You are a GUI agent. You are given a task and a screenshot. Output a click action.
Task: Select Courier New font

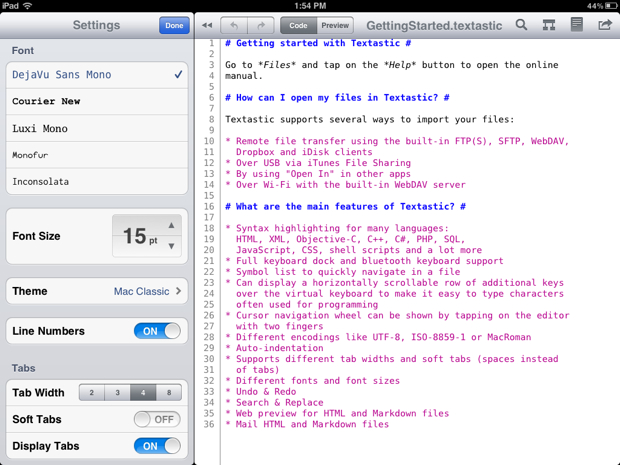97,101
